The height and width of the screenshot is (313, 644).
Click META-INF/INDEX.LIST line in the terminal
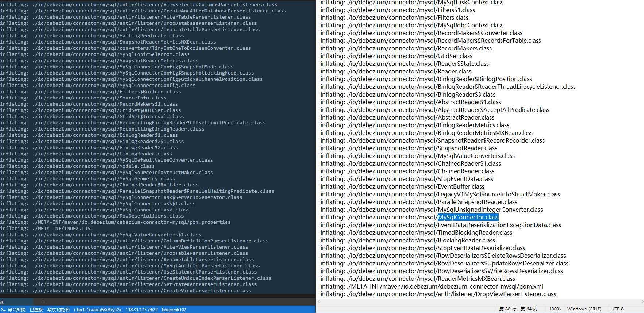pos(47,228)
